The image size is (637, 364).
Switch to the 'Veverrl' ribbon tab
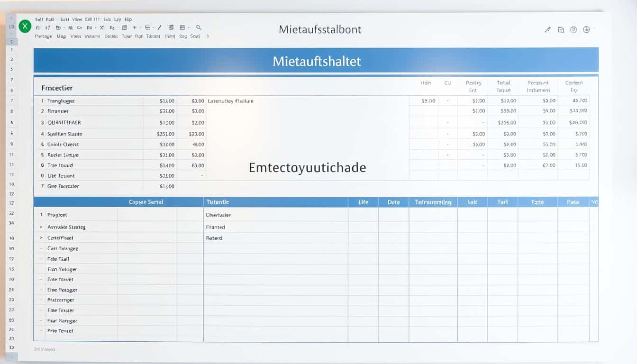click(92, 36)
